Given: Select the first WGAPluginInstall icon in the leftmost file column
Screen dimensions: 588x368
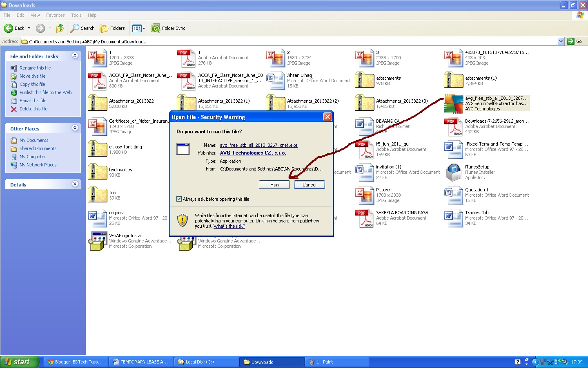Looking at the screenshot, I should click(x=97, y=241).
